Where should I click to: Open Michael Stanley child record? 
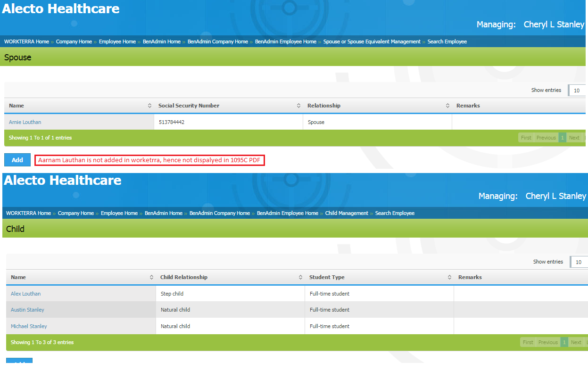pos(29,326)
